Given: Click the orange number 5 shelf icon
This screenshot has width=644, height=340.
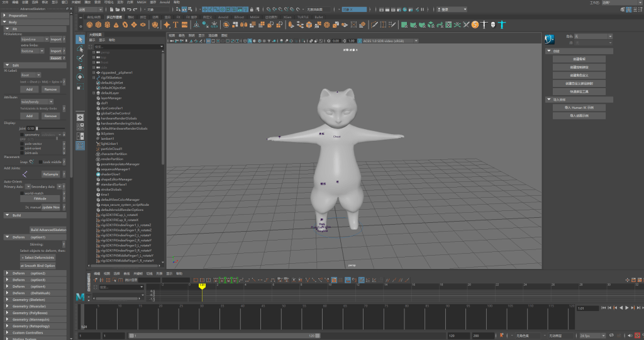Looking at the screenshot, I should (475, 25).
